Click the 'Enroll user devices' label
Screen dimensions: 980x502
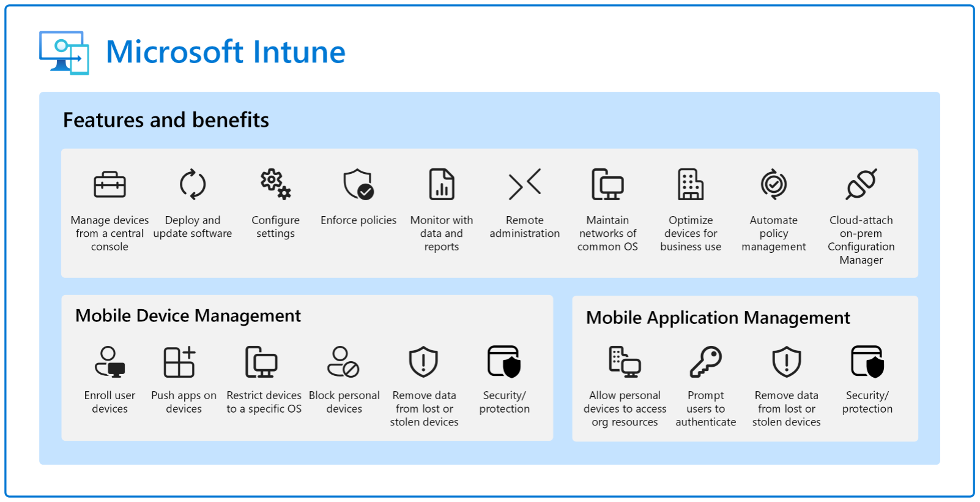[110, 402]
